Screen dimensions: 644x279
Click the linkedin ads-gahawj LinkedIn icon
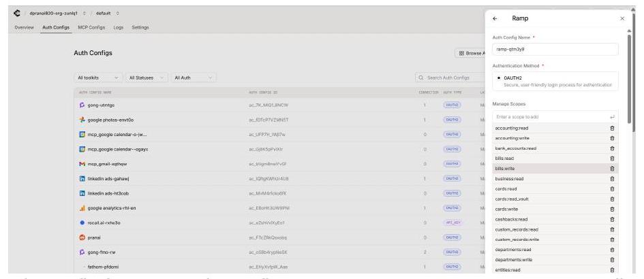click(x=82, y=178)
